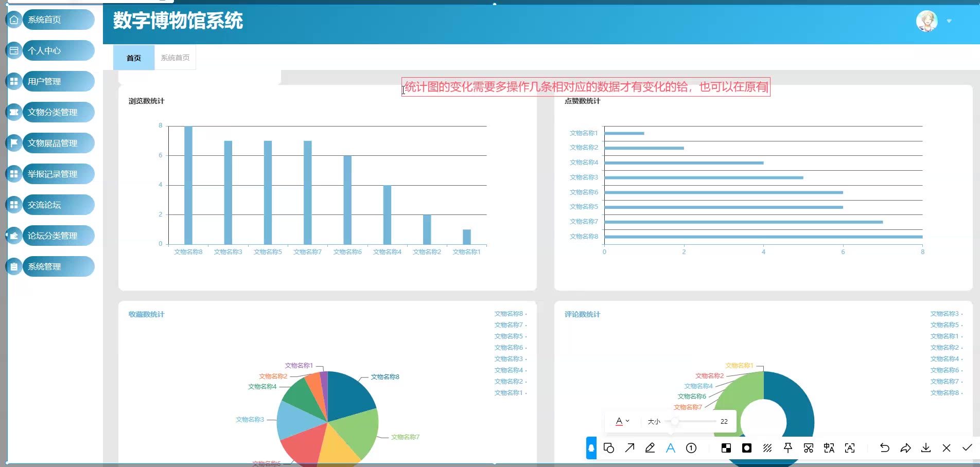Toggle 文物名称1 in 评论数统计 legend
The width and height of the screenshot is (980, 467).
click(947, 336)
